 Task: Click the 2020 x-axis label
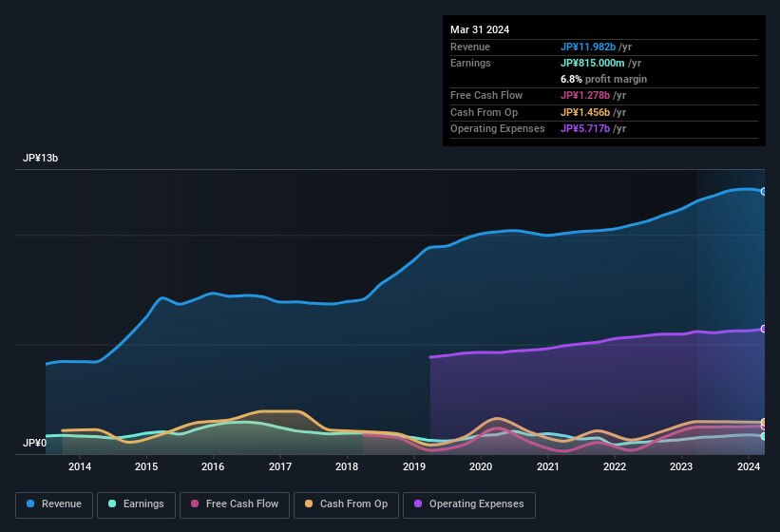click(x=481, y=466)
